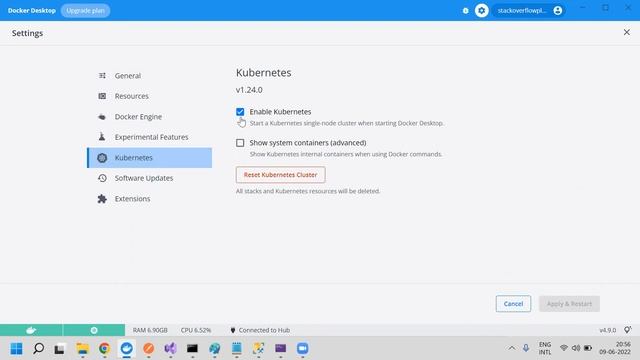The height and width of the screenshot is (360, 640).
Task: Click the Reset Kubernetes Cluster button
Action: (x=280, y=175)
